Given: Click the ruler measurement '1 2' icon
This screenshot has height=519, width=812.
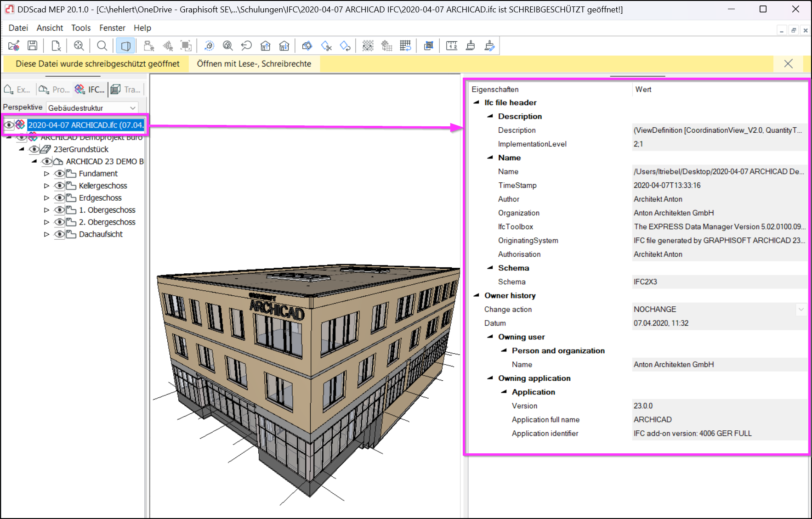Looking at the screenshot, I should 452,45.
